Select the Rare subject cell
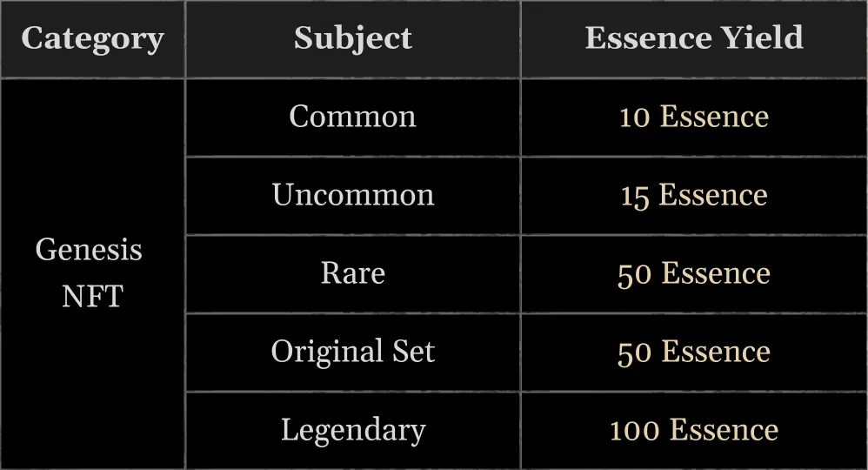The height and width of the screenshot is (470, 868). (353, 274)
